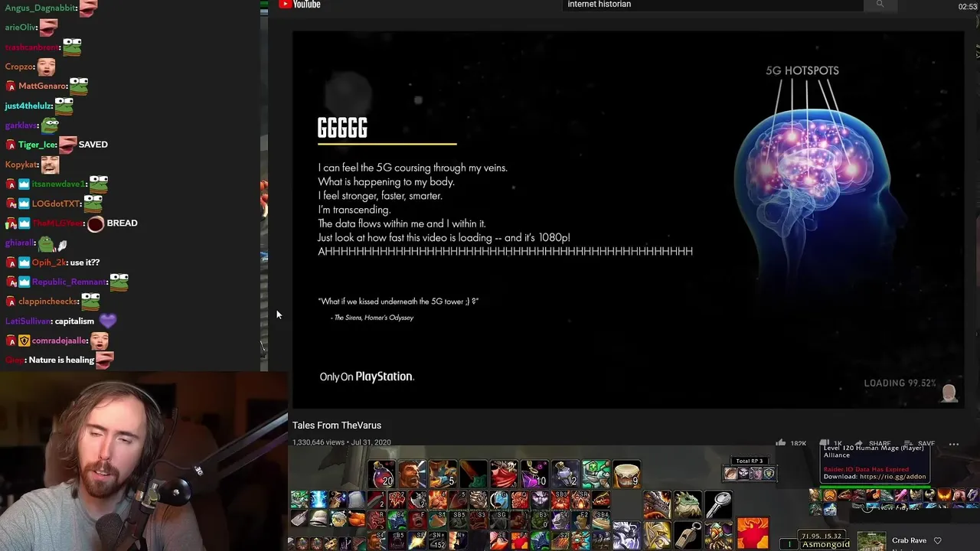Click chat username Cropzo
The height and width of the screenshot is (551, 980).
[x=18, y=67]
